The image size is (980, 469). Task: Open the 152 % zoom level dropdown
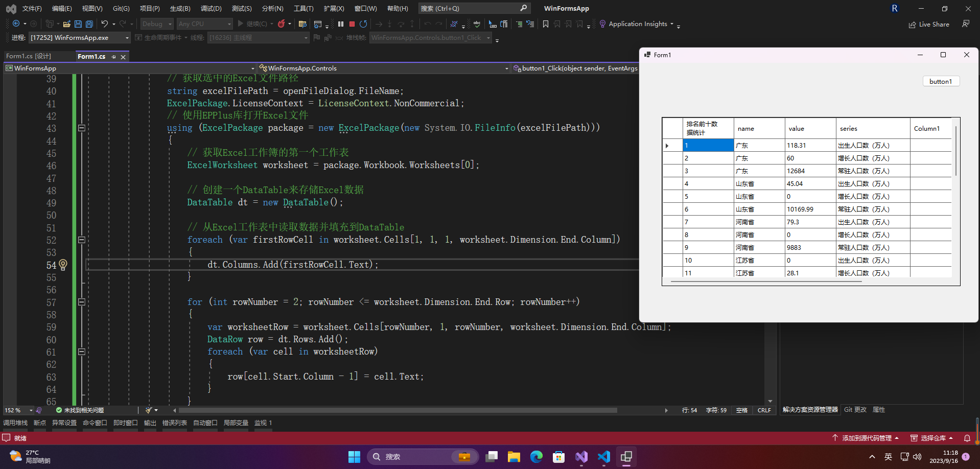[x=18, y=410]
